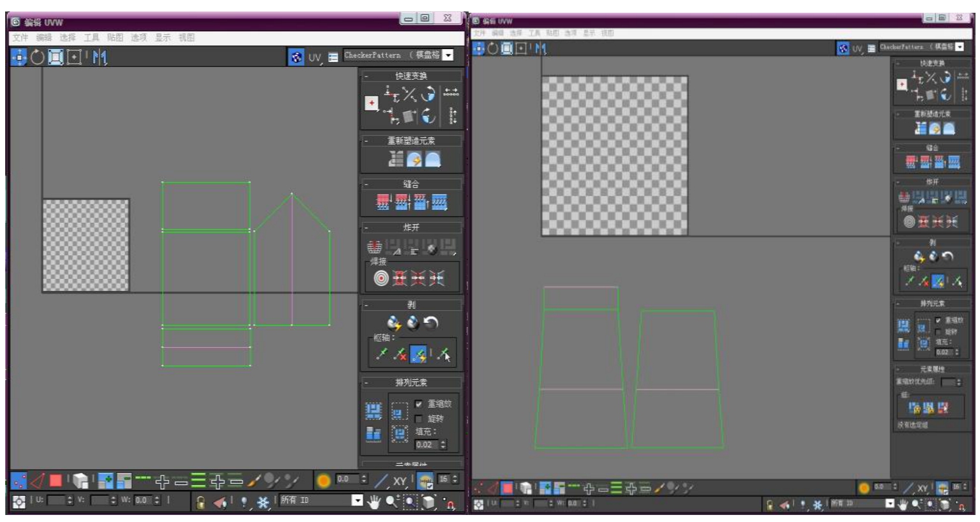This screenshot has width=980, height=522.
Task: Open CheckerPattern dropdown in right window
Action: pyautogui.click(x=959, y=47)
